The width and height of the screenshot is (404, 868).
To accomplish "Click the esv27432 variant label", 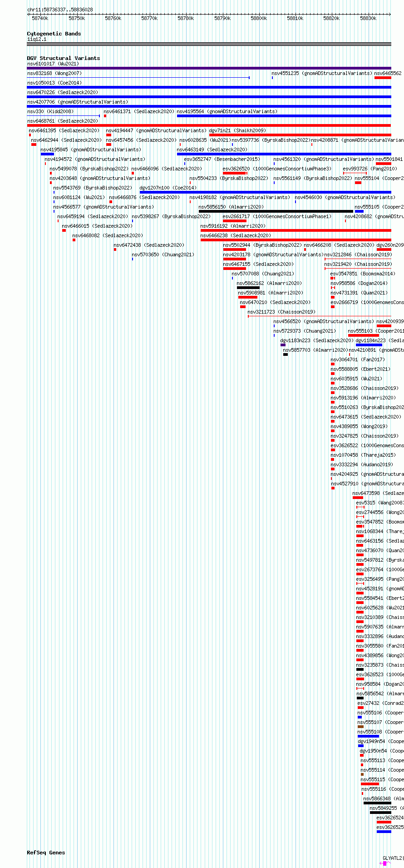I will tap(381, 703).
